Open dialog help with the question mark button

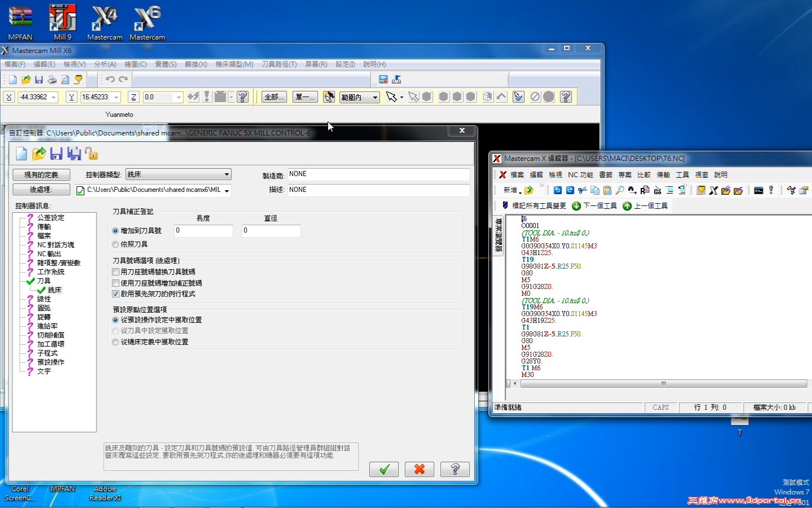tap(455, 469)
